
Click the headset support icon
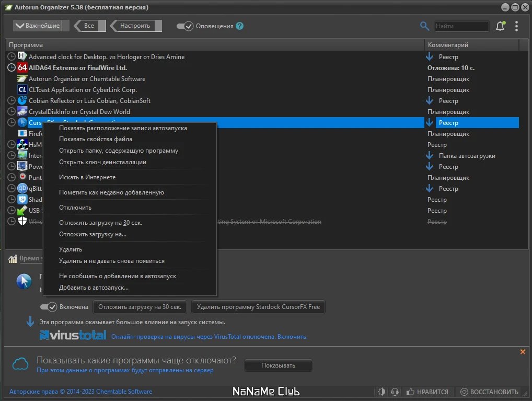[x=395, y=392]
